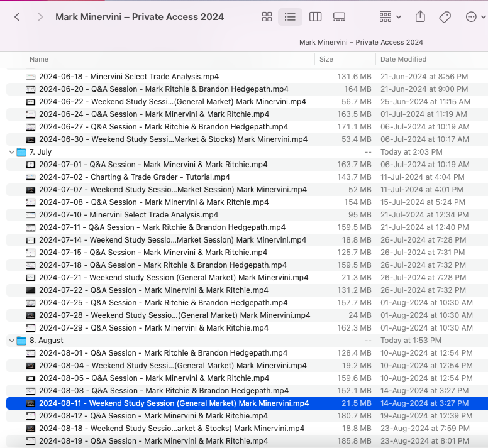Click date Today at 2:03 PM
The image size is (488, 448).
pos(411,152)
